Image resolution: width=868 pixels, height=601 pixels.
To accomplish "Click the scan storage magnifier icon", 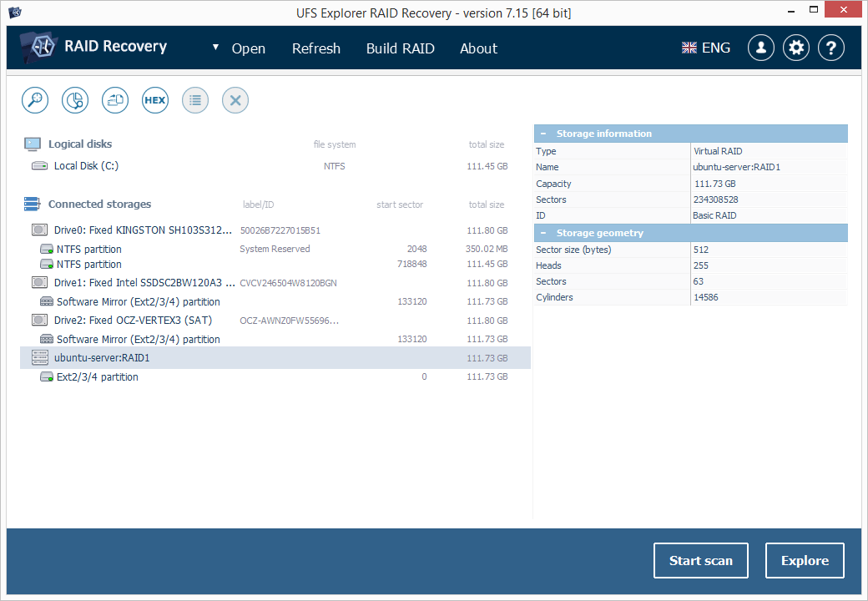I will pos(35,100).
